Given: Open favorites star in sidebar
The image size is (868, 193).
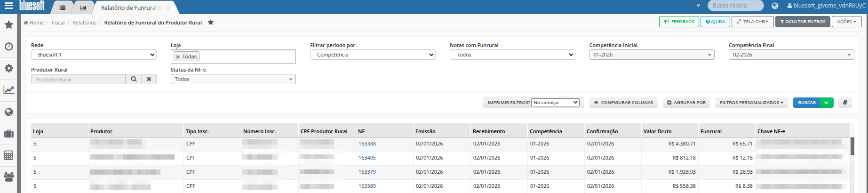Looking at the screenshot, I should pyautogui.click(x=8, y=24).
